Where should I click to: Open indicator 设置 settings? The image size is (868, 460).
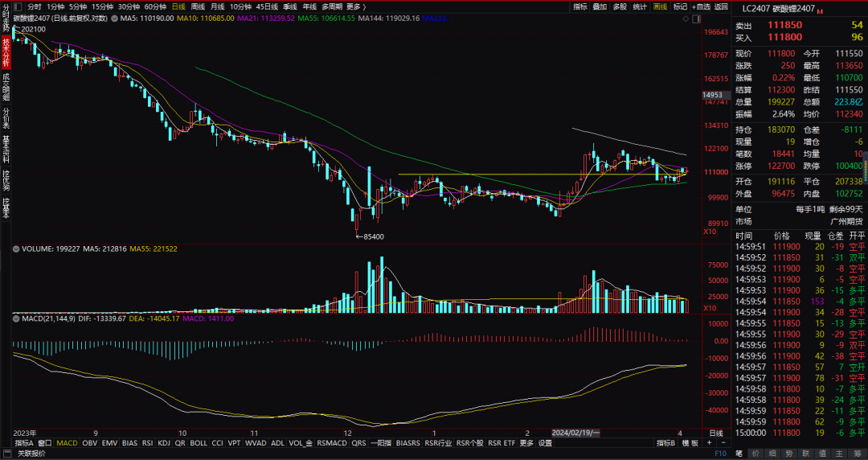(x=546, y=443)
